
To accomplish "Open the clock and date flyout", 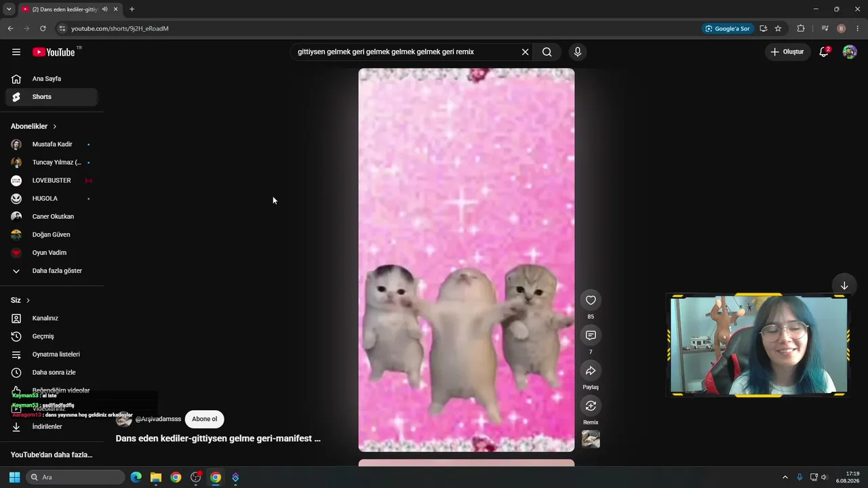I will point(849,477).
